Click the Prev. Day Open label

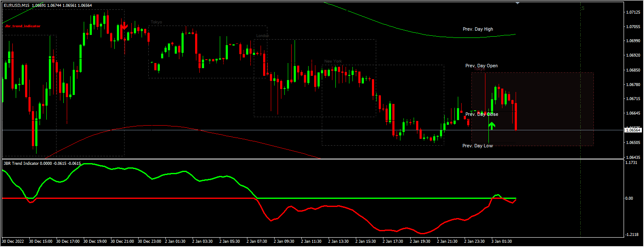point(482,66)
